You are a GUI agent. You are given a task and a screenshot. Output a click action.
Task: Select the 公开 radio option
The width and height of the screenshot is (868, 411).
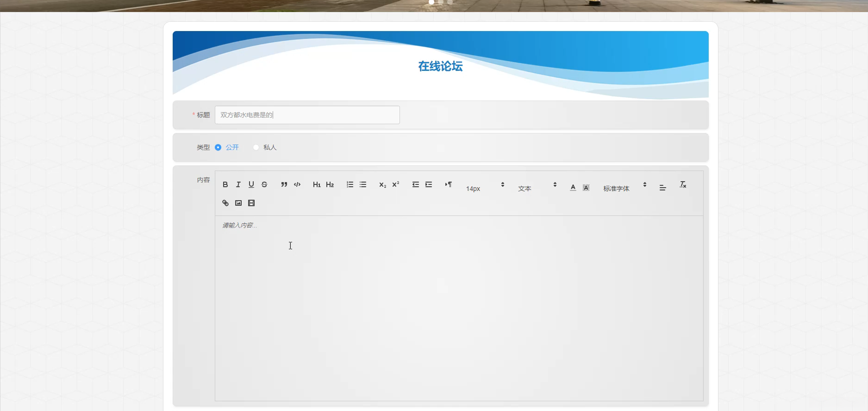click(x=227, y=147)
